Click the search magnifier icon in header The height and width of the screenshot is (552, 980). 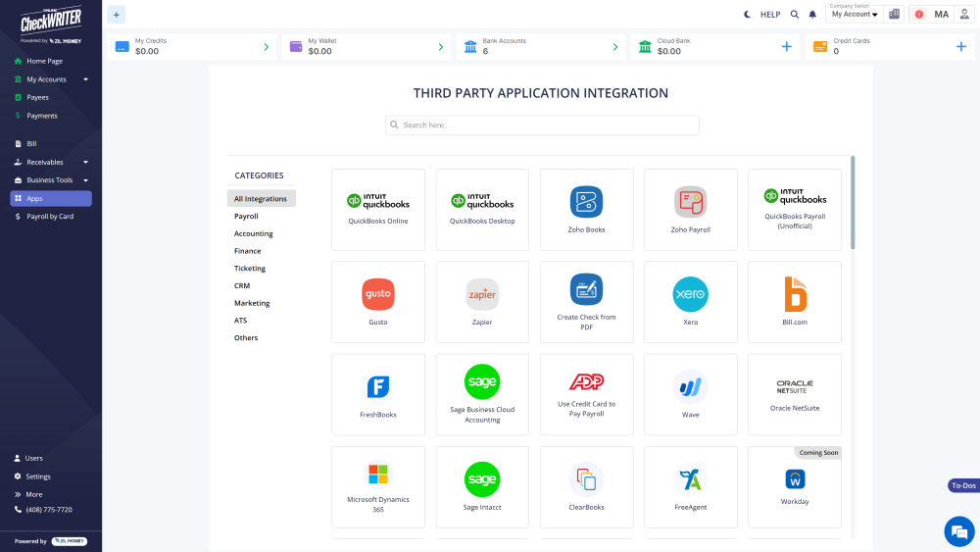(x=794, y=15)
